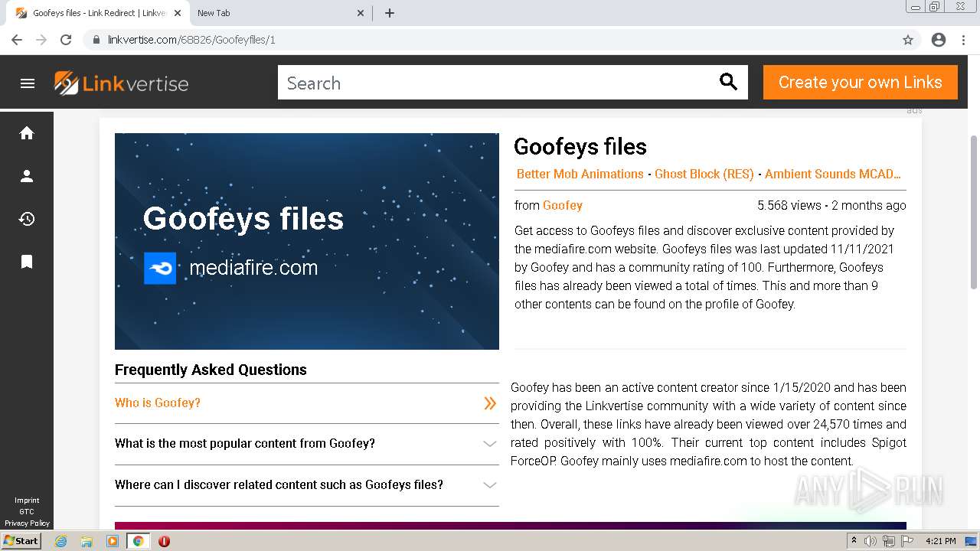Open the Imprint link
The image size is (980, 551).
coord(27,500)
